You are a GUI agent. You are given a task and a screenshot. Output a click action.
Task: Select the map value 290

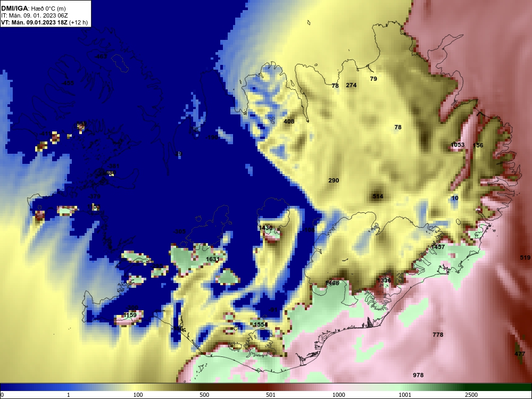click(x=334, y=180)
